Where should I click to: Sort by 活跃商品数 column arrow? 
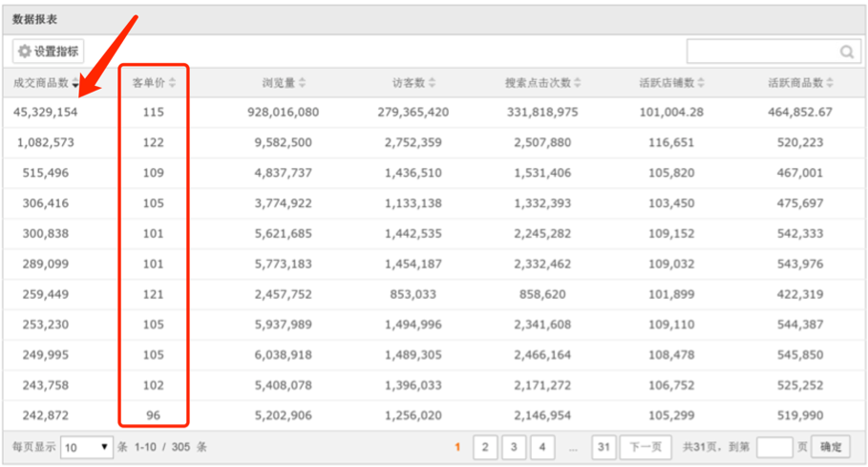[x=829, y=82]
